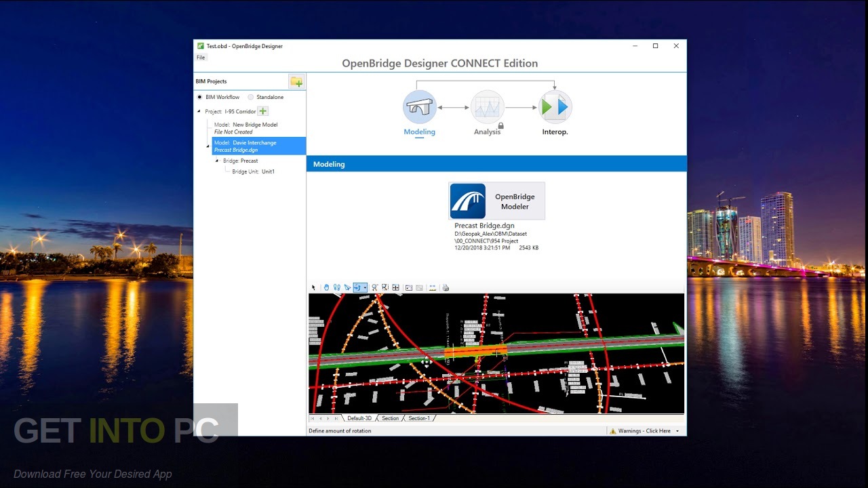Click the File Not Created italic text
Image resolution: width=868 pixels, height=488 pixels.
233,132
